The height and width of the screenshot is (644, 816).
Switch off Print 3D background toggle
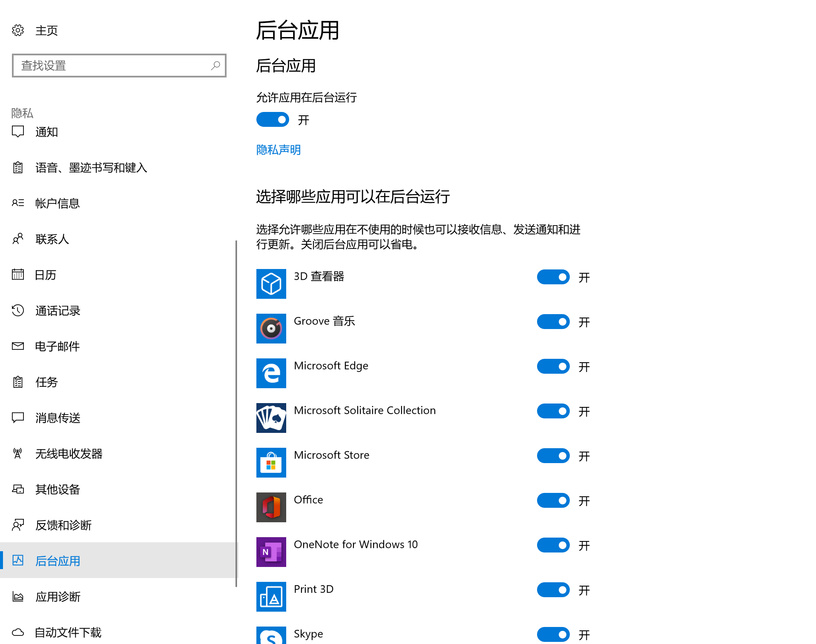[553, 590]
